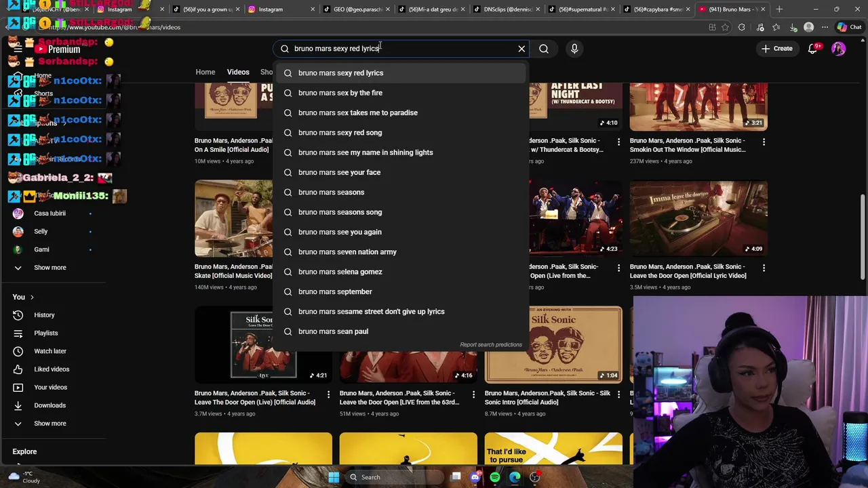
Task: Choose 'bruno mars sex takes me to paradise'
Action: pos(401,113)
